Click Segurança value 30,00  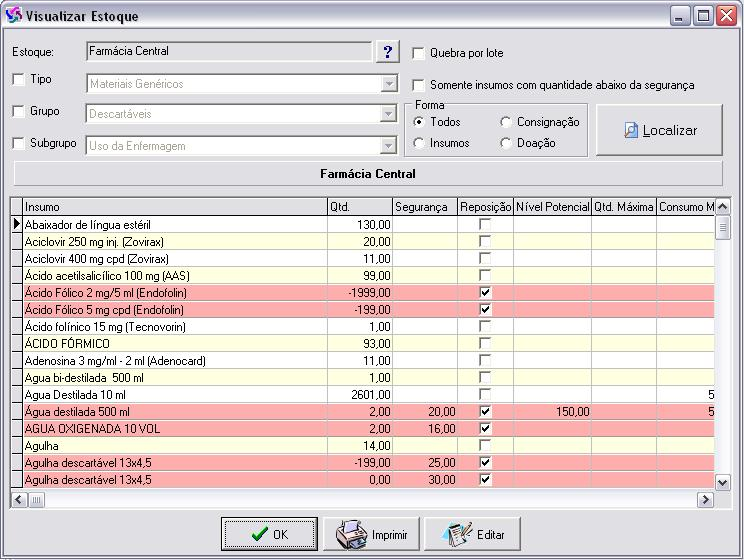pos(425,480)
